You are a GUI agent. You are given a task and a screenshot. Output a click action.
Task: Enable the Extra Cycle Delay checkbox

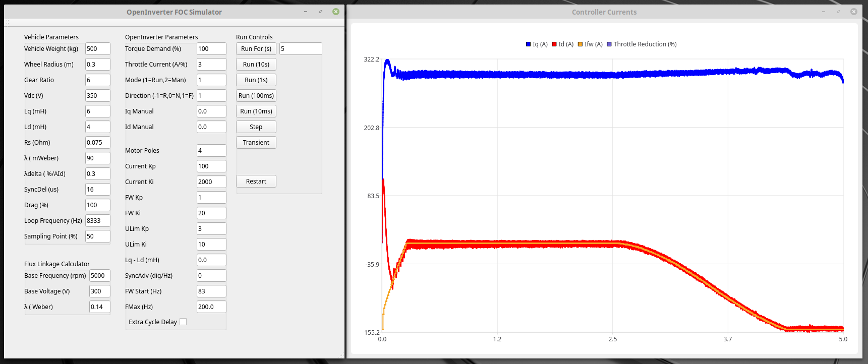tap(183, 322)
